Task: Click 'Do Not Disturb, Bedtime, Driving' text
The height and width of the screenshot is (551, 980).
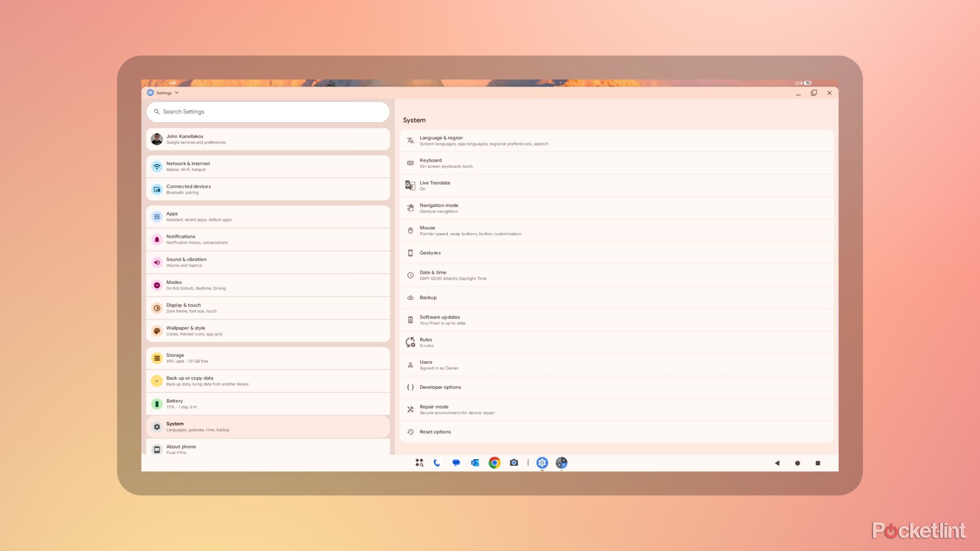Action: click(x=196, y=289)
